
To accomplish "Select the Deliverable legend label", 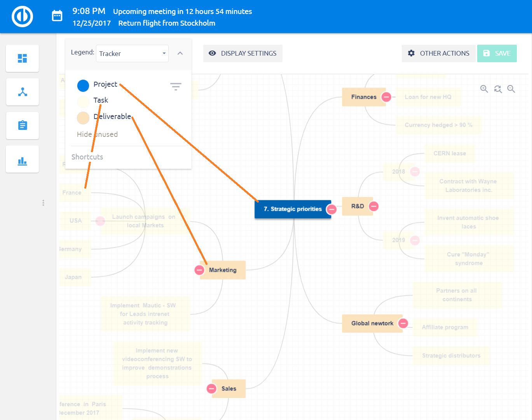I will (x=112, y=116).
